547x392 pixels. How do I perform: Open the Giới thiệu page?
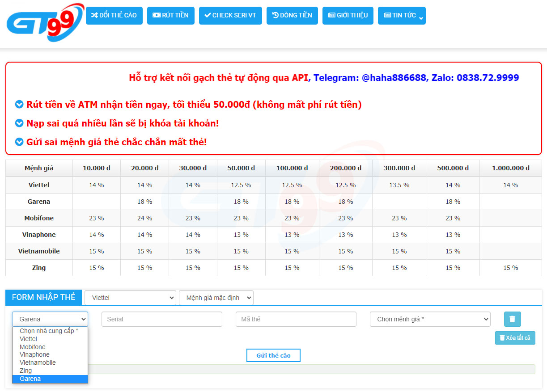point(348,16)
